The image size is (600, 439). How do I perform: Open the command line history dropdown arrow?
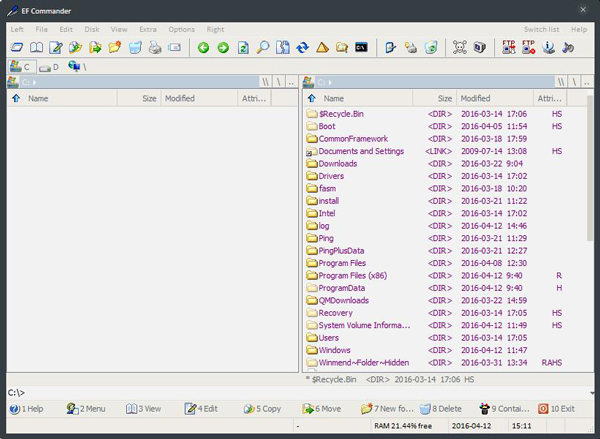592,393
